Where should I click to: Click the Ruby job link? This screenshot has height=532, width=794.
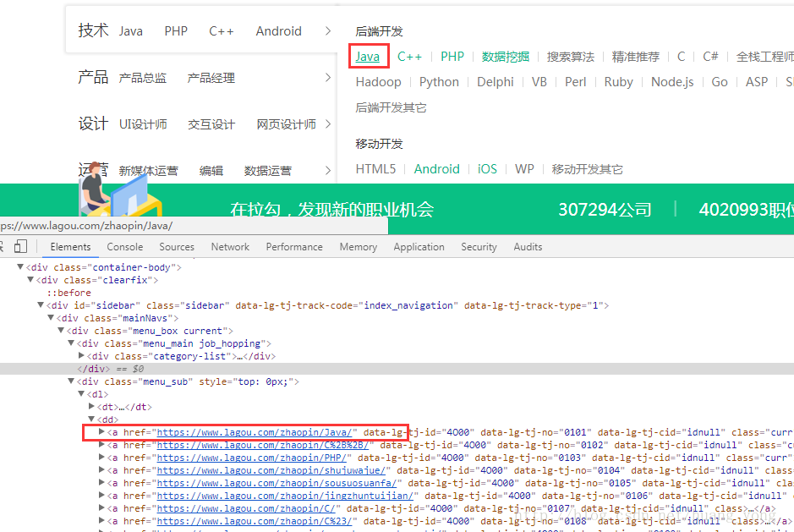tap(618, 82)
